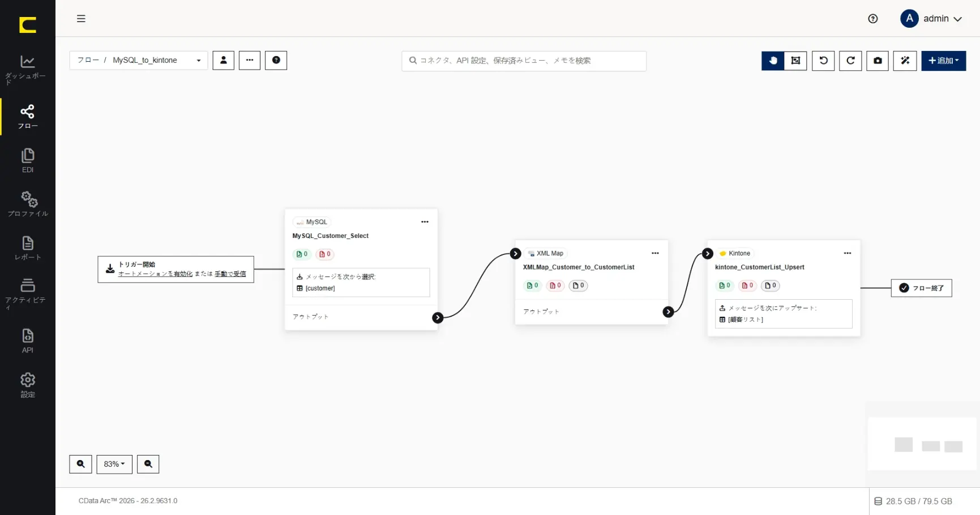Open the Kintone connector ellipsis menu

point(848,253)
